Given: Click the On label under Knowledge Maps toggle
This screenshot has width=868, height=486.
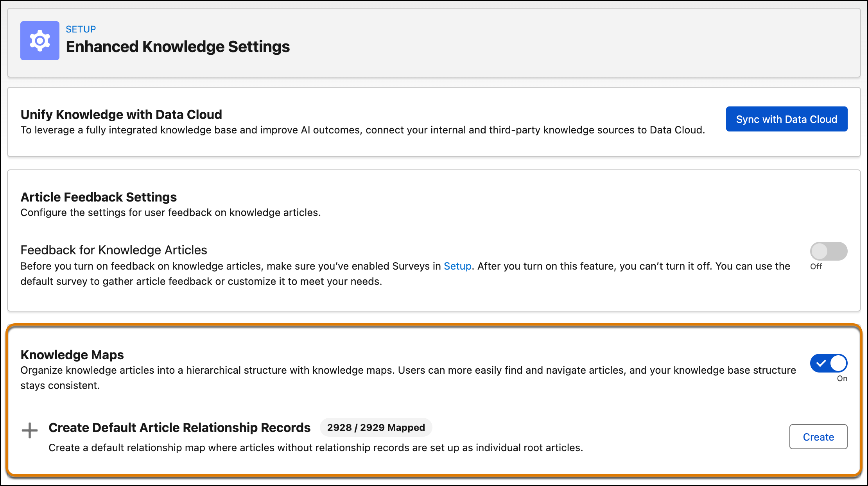Looking at the screenshot, I should 842,378.
